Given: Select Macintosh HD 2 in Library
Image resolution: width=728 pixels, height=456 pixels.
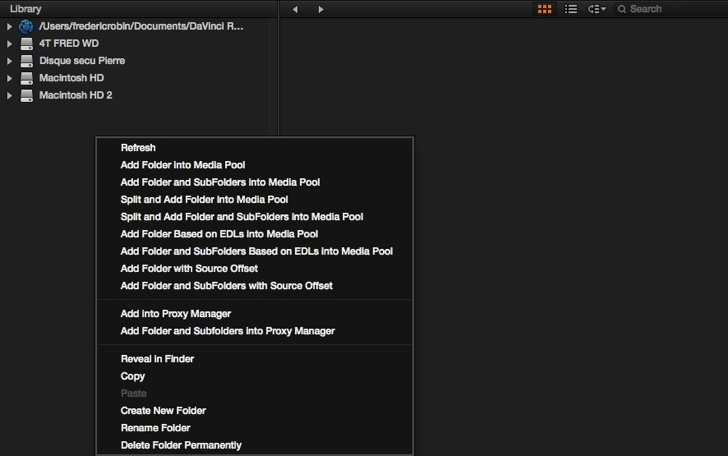Looking at the screenshot, I should (x=75, y=95).
